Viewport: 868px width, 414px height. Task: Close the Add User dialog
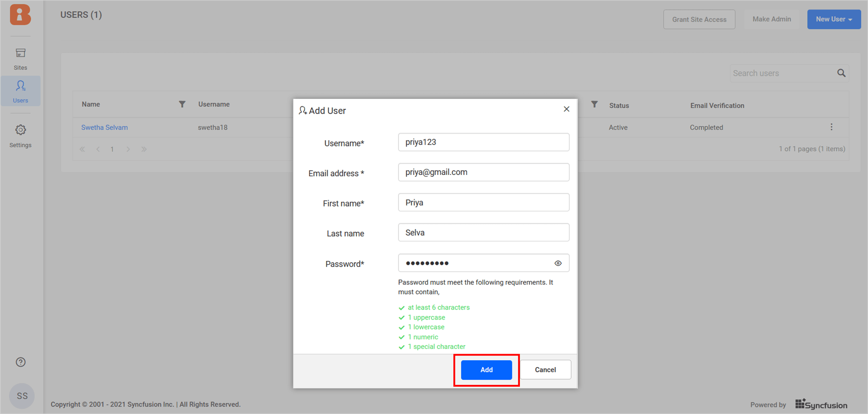[x=566, y=109]
